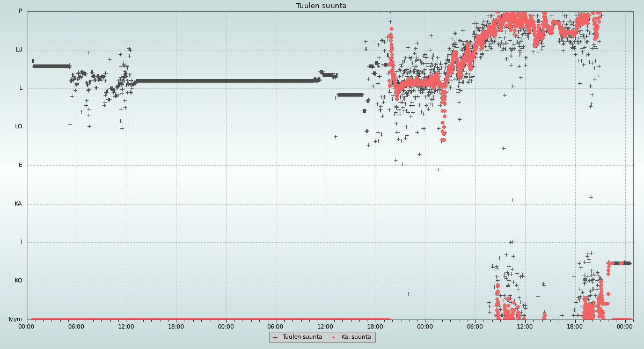644x349 pixels.
Task: Toggle the Tuulen suunta legend label
Action: pyautogui.click(x=302, y=337)
